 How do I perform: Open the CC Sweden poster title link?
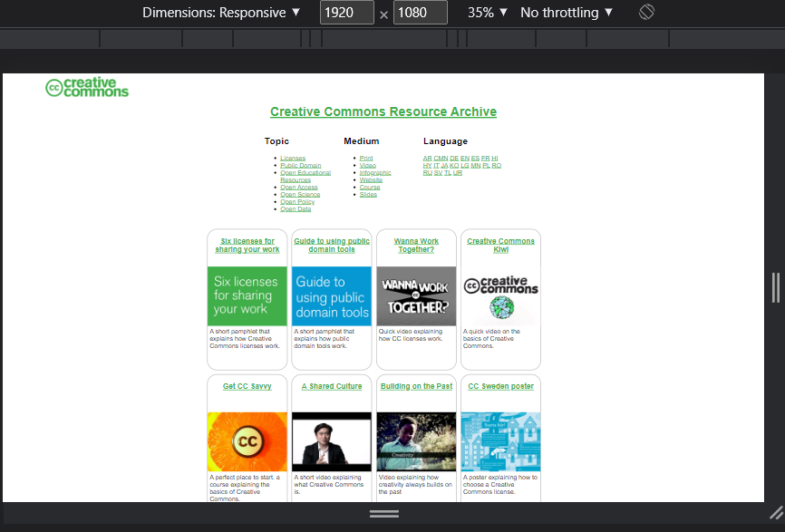[500, 386]
